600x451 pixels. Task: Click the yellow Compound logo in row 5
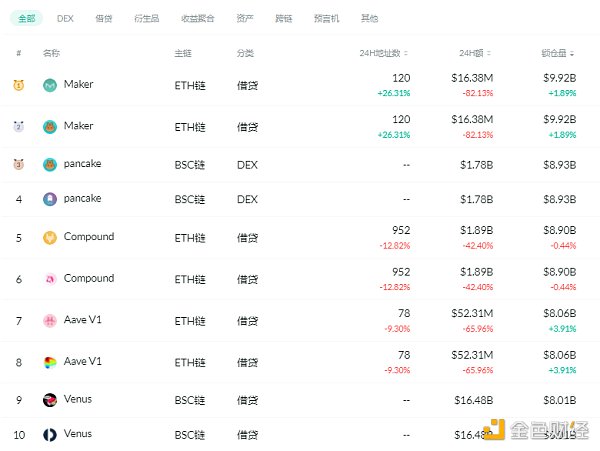(50, 238)
